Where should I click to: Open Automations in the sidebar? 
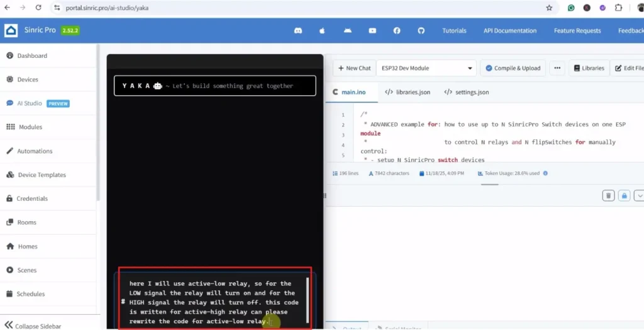[35, 151]
